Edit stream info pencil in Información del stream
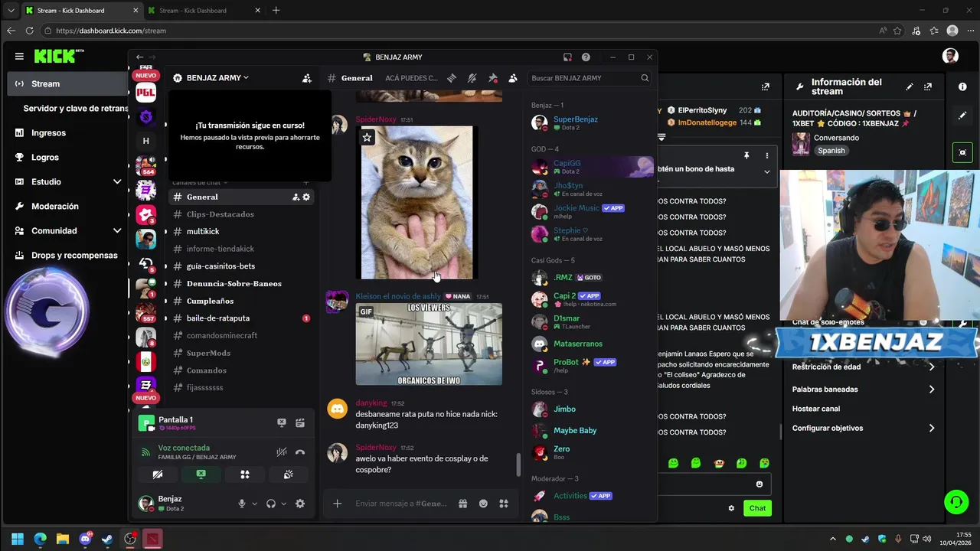 point(910,86)
